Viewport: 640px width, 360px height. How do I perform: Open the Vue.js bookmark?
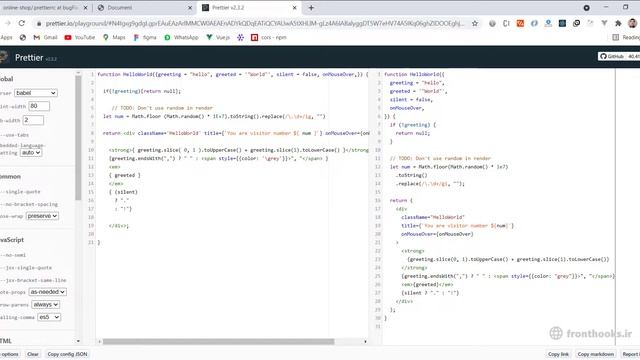pos(218,37)
